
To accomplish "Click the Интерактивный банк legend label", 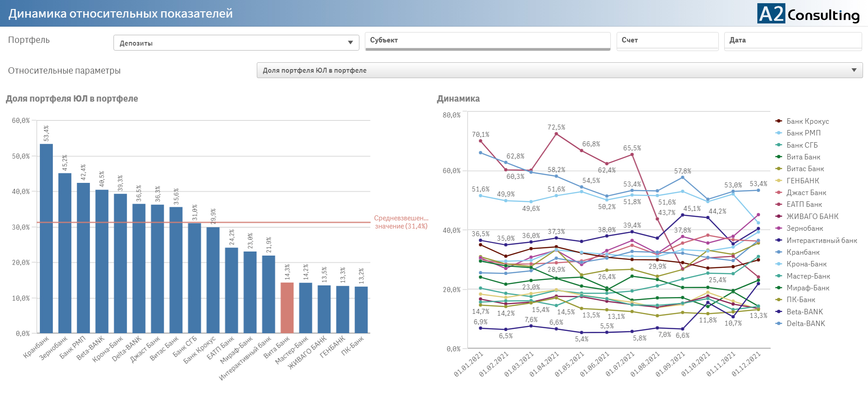I will pyautogui.click(x=821, y=241).
